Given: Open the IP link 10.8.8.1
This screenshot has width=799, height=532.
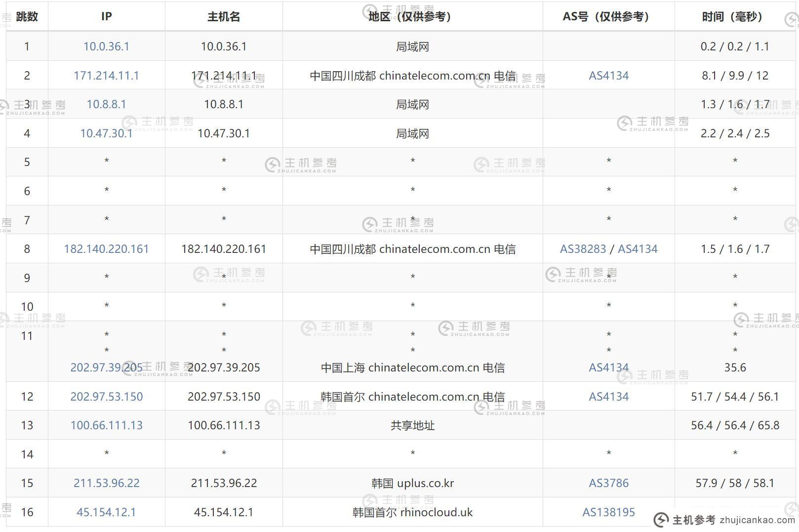Looking at the screenshot, I should click(106, 104).
